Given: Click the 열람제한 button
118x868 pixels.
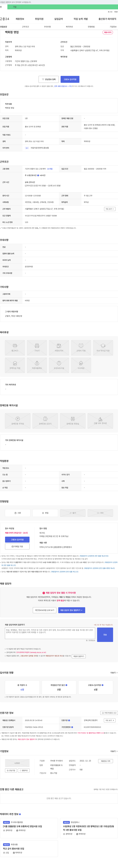Looking at the screenshot, I should pyautogui.click(x=24, y=770).
